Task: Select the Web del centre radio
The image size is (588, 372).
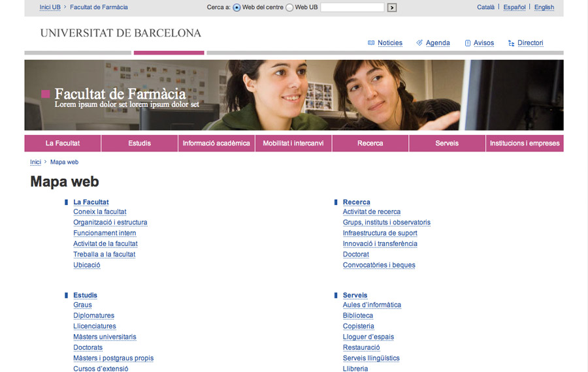Action: coord(237,7)
